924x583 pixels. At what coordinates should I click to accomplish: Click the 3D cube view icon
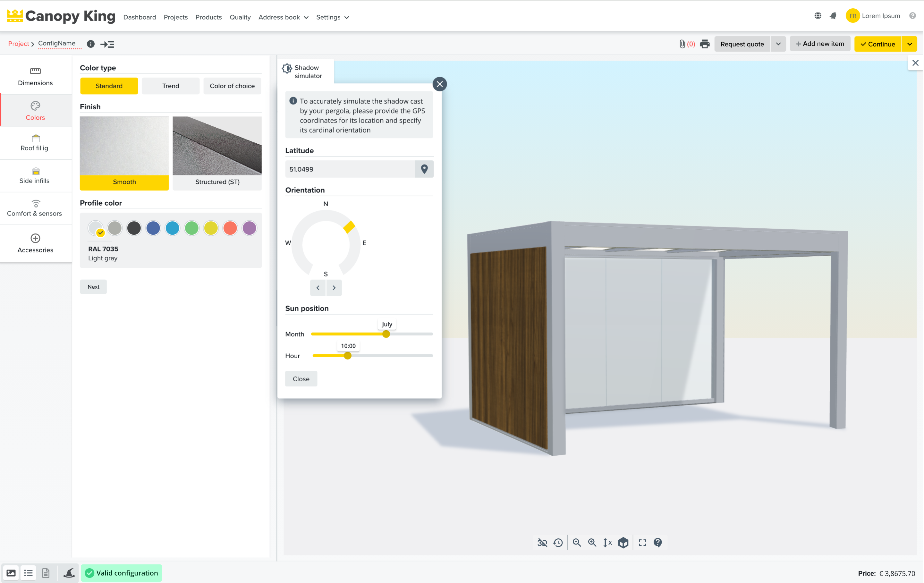click(623, 542)
